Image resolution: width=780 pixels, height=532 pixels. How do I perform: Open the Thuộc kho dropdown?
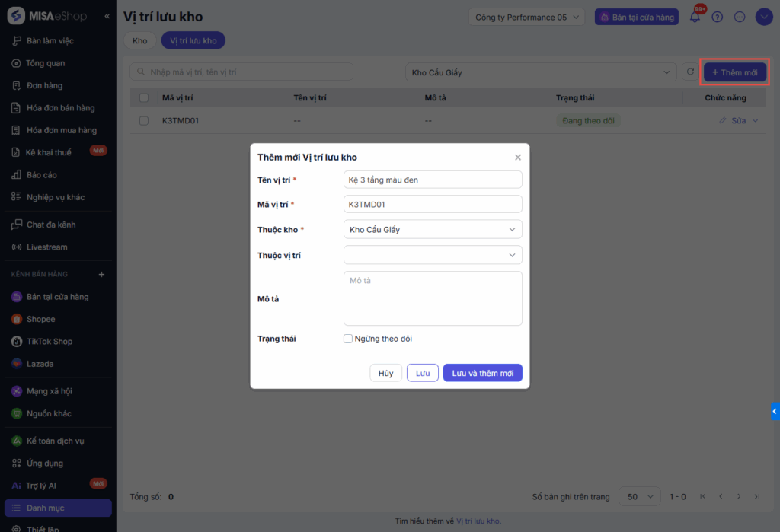click(433, 229)
